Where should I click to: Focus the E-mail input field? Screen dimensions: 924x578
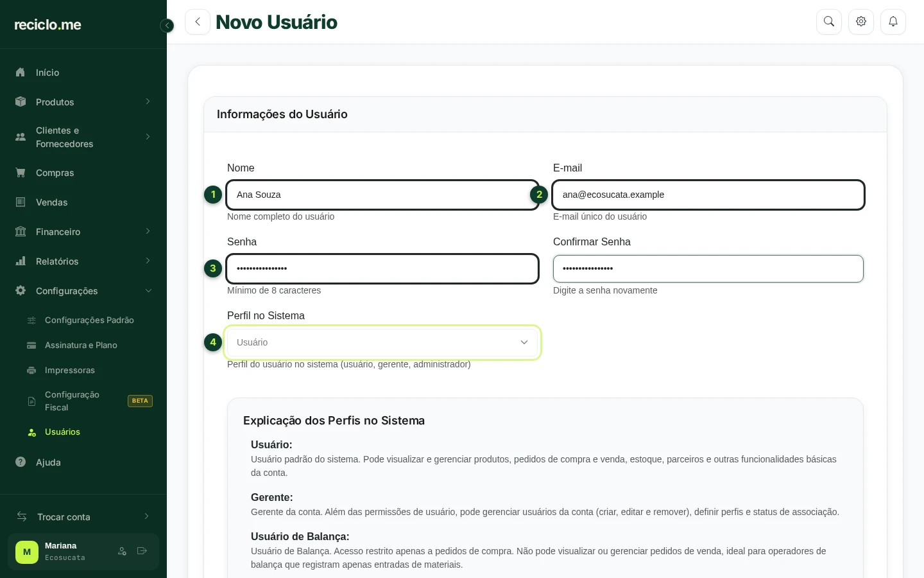[x=708, y=195]
